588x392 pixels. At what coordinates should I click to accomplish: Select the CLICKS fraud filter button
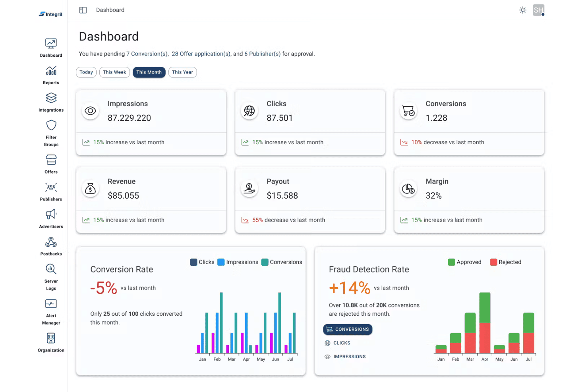[338, 343]
